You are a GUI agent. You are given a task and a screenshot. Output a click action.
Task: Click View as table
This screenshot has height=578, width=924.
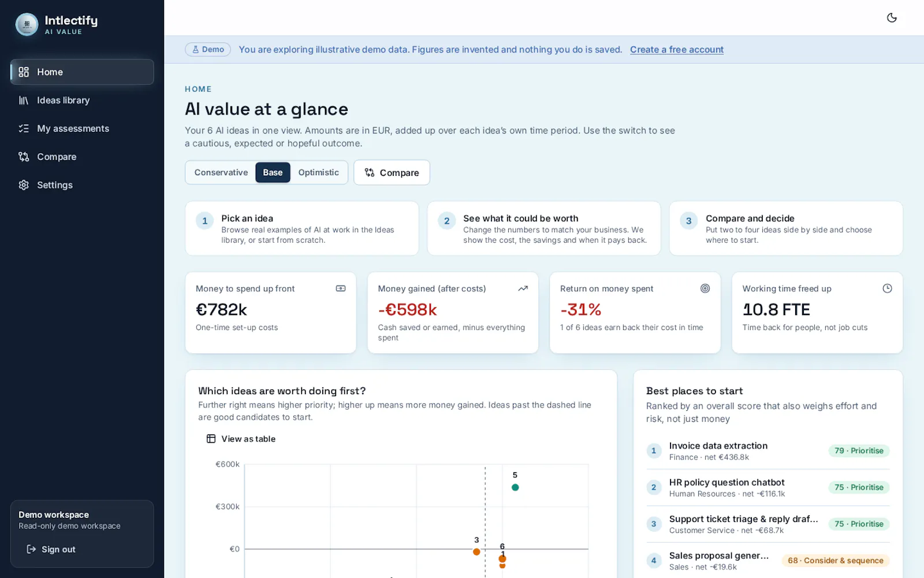coord(241,439)
